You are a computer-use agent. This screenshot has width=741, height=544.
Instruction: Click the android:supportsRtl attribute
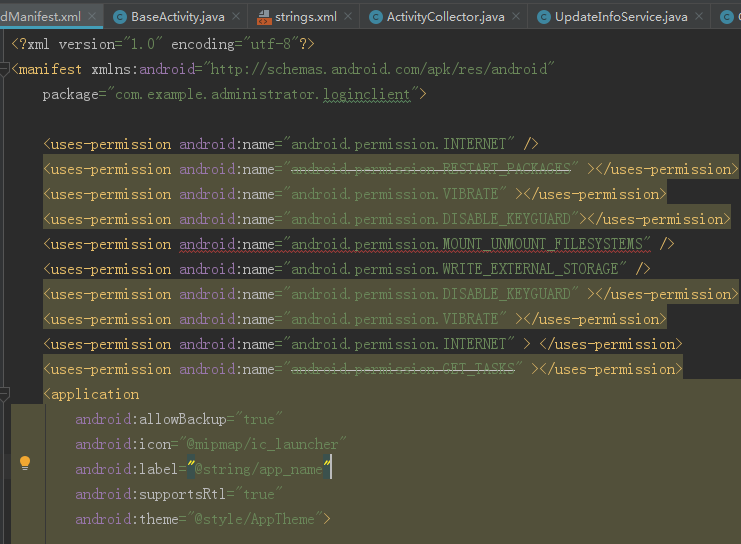(x=151, y=494)
